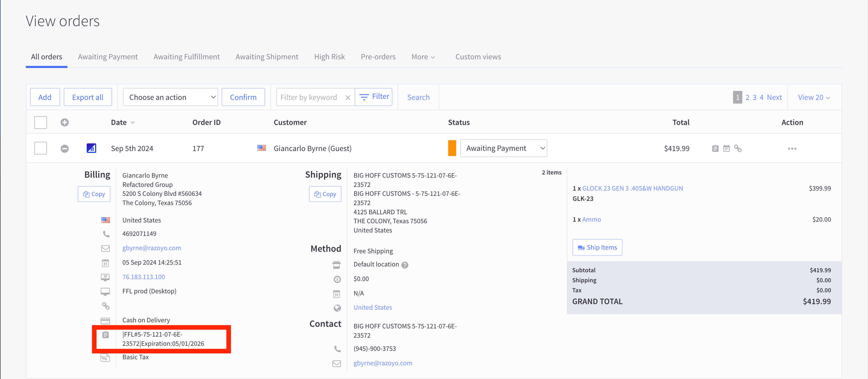Click the calendar notes icon in order row
Screen dimensions: 868x379
[726, 149]
